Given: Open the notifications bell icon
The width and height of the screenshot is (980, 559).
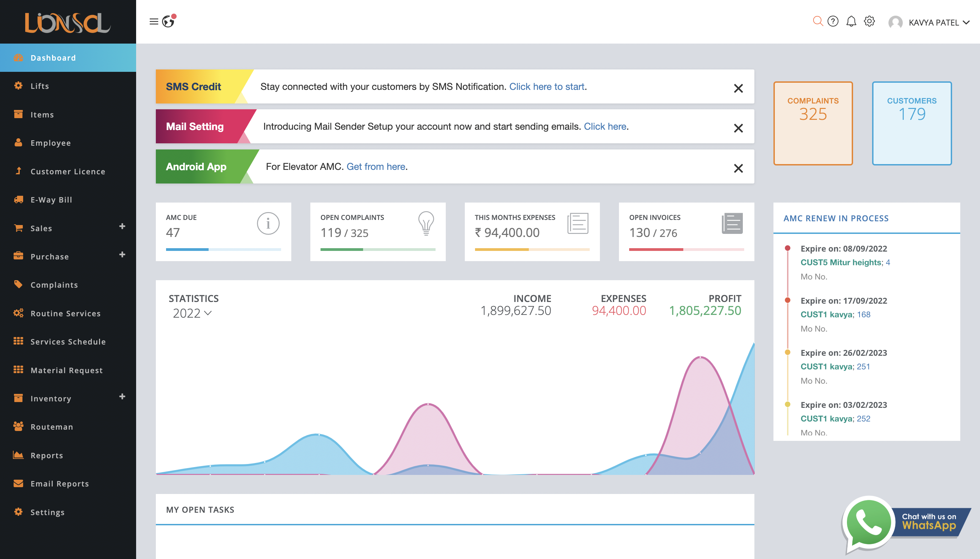Looking at the screenshot, I should (x=851, y=21).
